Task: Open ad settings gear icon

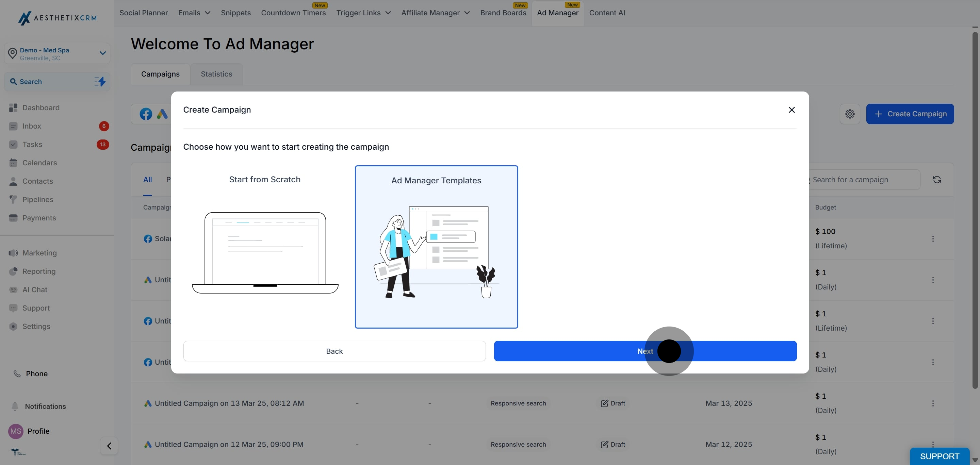Action: pyautogui.click(x=850, y=114)
